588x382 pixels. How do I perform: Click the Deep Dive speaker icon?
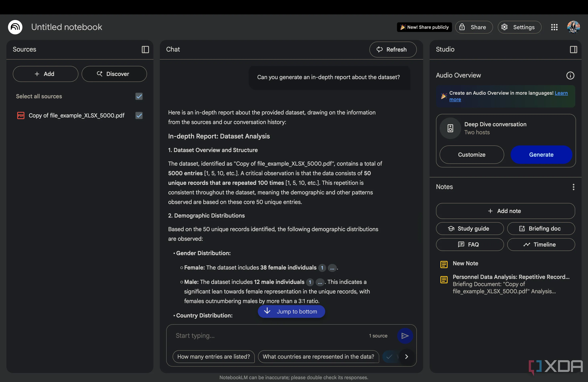(450, 128)
